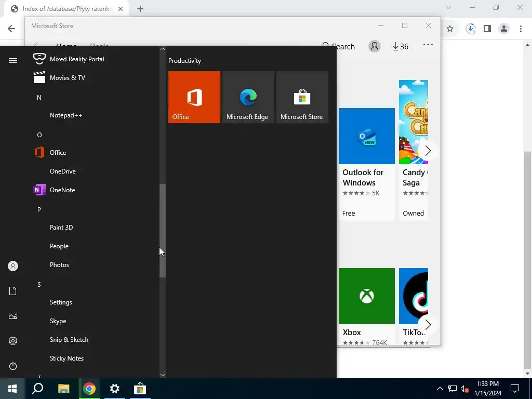The image size is (532, 399).
Task: Show hidden system tray icons
Action: [440, 389]
